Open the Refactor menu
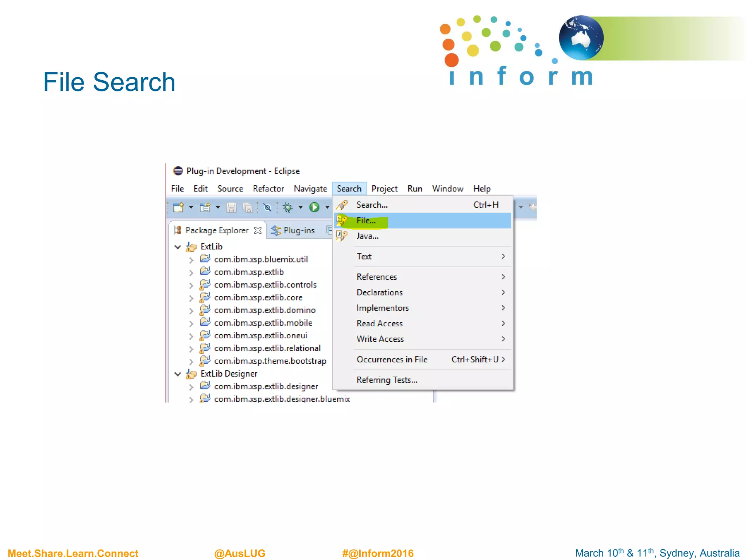 (x=268, y=188)
